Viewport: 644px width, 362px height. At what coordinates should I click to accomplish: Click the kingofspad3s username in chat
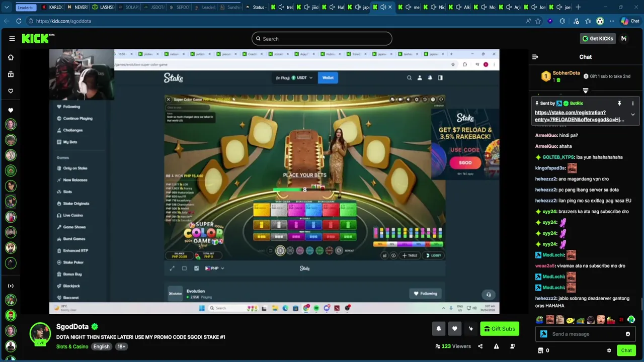click(x=550, y=168)
